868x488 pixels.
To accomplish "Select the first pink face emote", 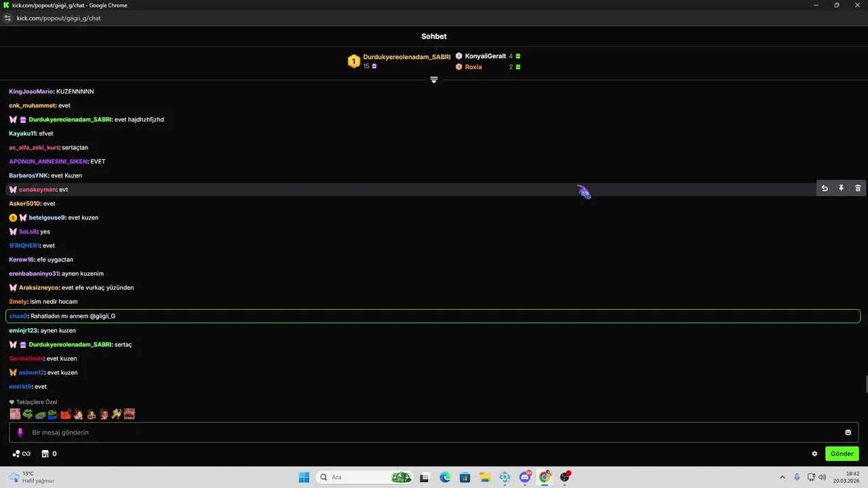I will 15,414.
